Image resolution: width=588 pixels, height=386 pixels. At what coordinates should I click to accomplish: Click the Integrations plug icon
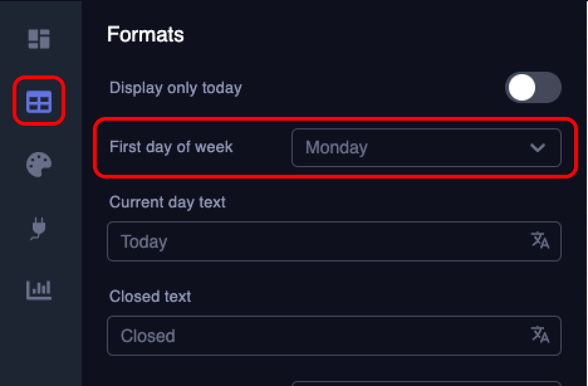[x=40, y=228]
